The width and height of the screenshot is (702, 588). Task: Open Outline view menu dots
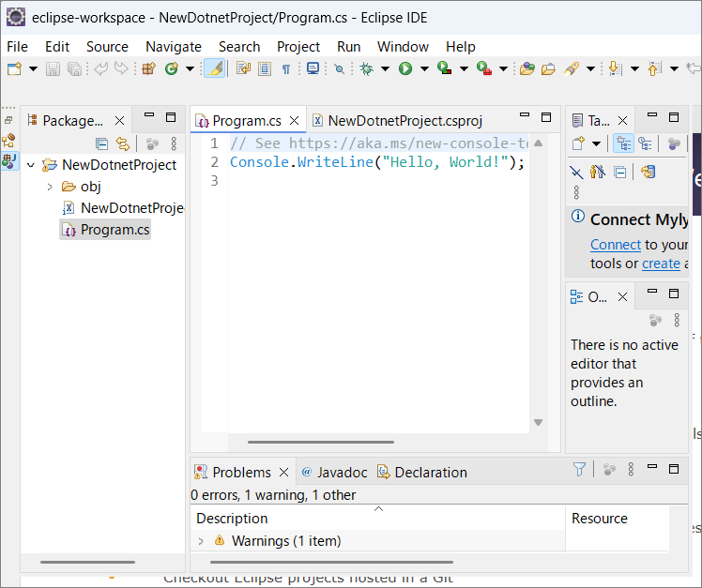(677, 320)
